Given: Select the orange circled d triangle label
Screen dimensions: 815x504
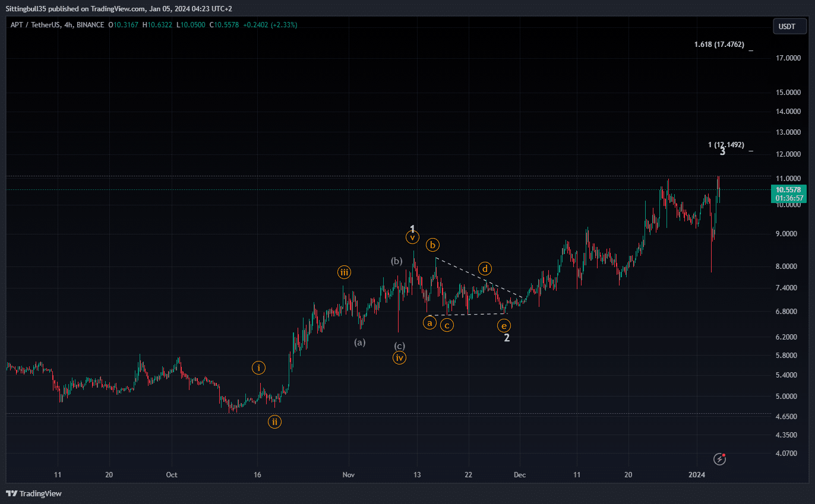Looking at the screenshot, I should coord(485,269).
